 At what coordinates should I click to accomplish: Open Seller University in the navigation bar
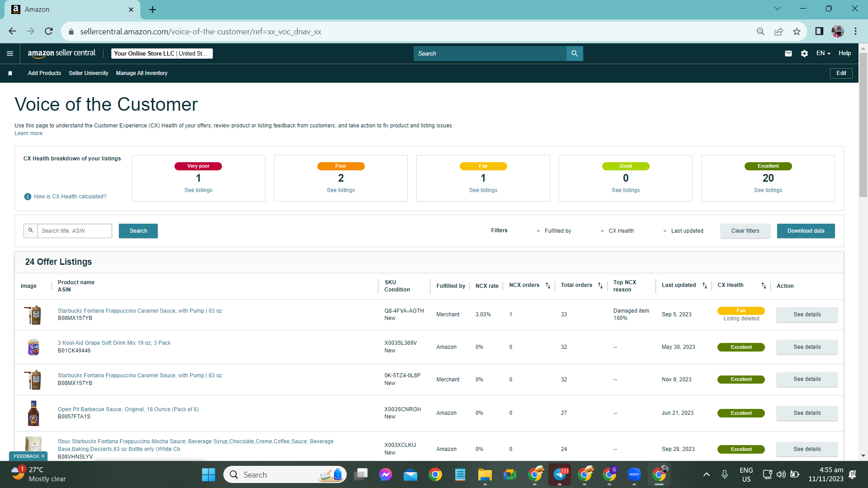click(x=89, y=73)
